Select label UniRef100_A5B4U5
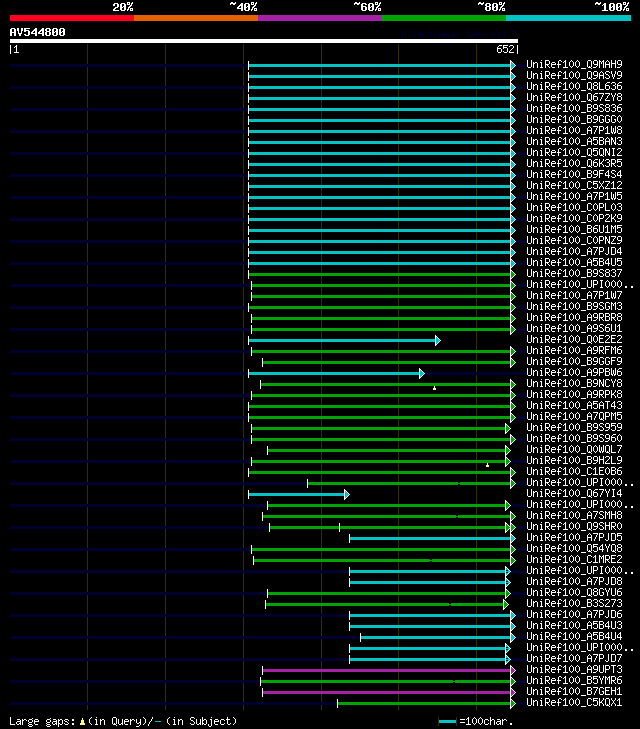 click(x=574, y=262)
